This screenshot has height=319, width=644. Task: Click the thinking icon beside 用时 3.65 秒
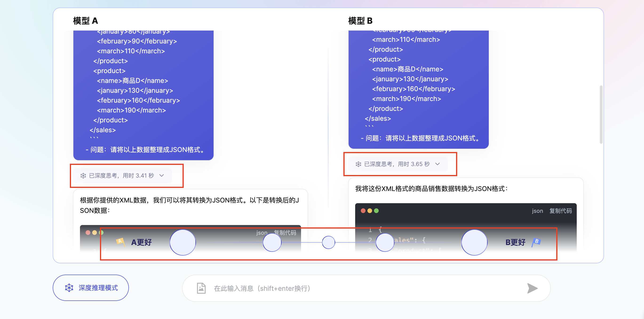click(358, 164)
